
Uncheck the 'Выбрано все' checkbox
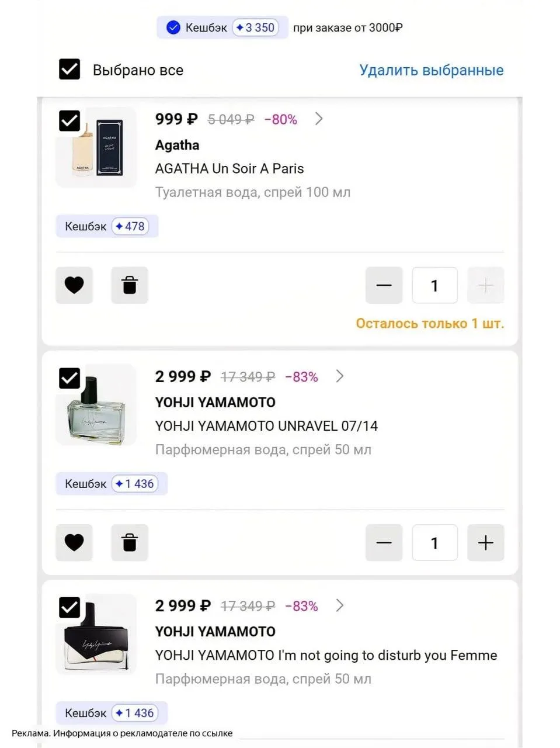pyautogui.click(x=69, y=70)
